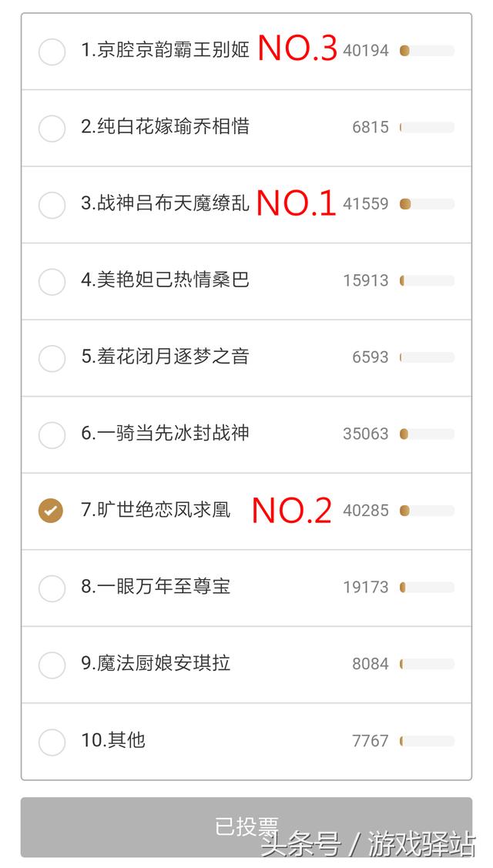Screen dimensions: 493x868
Task: Select radio button for 纯白花嫁瑜乔相惜
Action: pos(52,128)
